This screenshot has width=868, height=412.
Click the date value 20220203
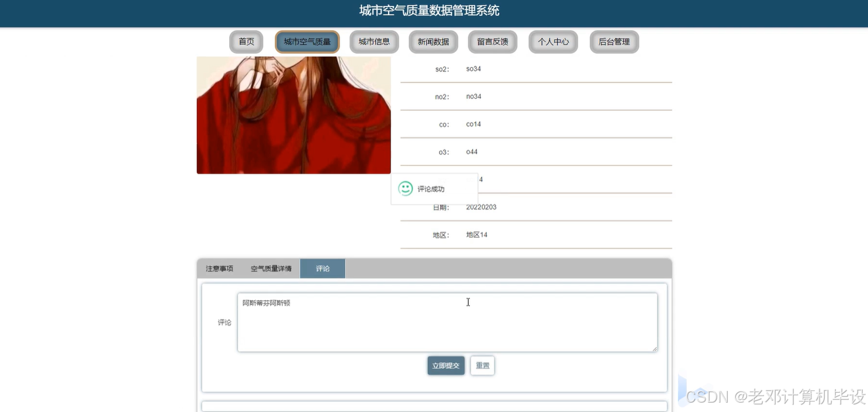[481, 207]
